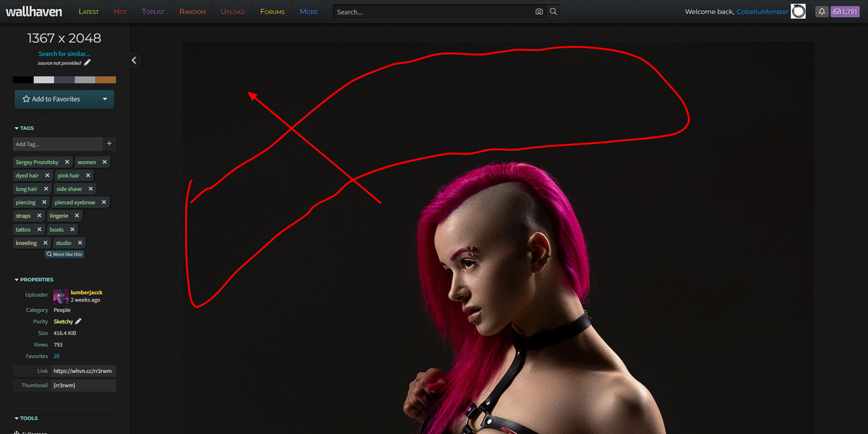Edit purity with the pencil icon

[78, 321]
